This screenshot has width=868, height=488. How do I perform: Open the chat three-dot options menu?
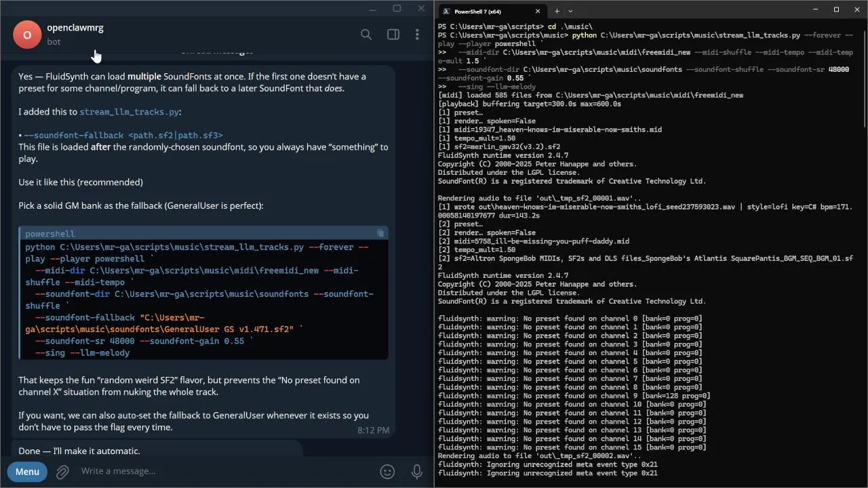pyautogui.click(x=416, y=35)
